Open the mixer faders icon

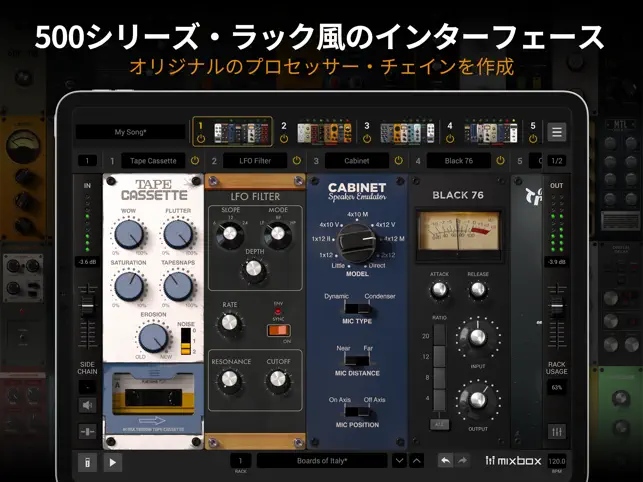(x=556, y=432)
